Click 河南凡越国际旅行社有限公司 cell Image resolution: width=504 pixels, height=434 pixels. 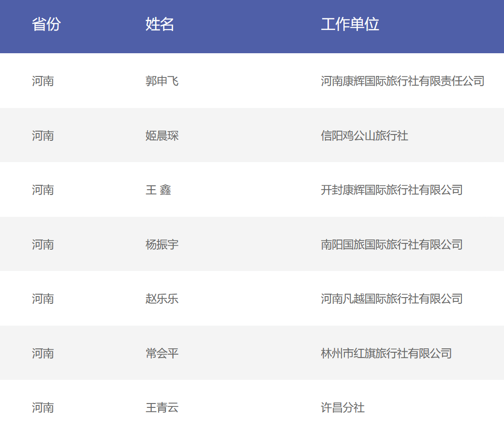coord(391,299)
